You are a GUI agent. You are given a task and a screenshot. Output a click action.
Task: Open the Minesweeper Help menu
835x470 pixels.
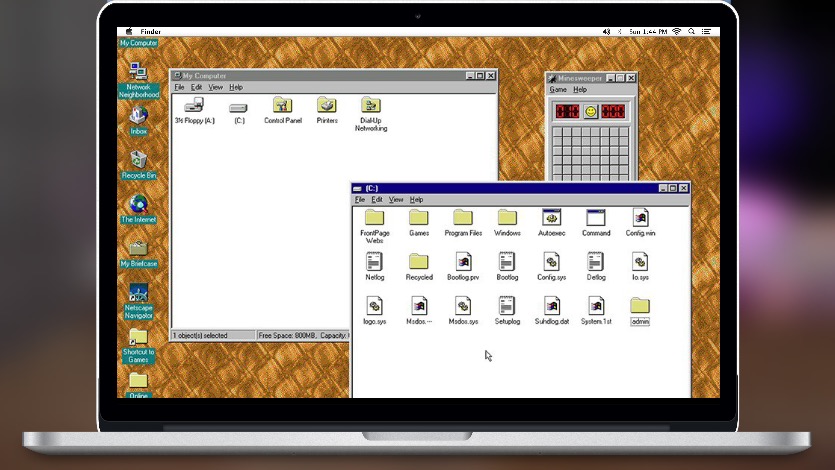[580, 89]
